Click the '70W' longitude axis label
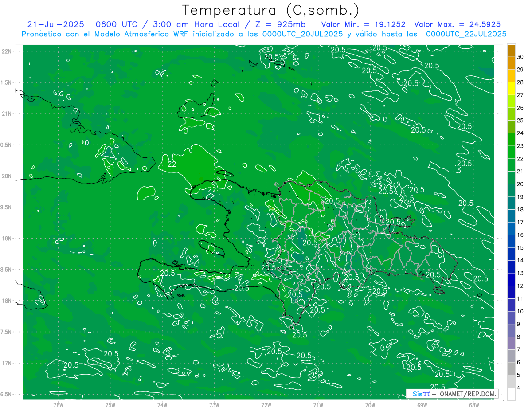 click(x=370, y=405)
